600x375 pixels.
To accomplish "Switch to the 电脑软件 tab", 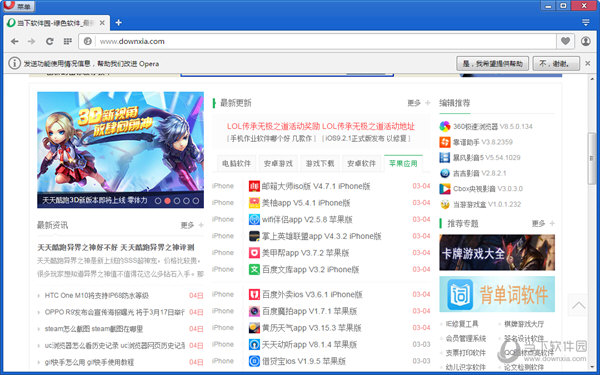I will coord(236,163).
